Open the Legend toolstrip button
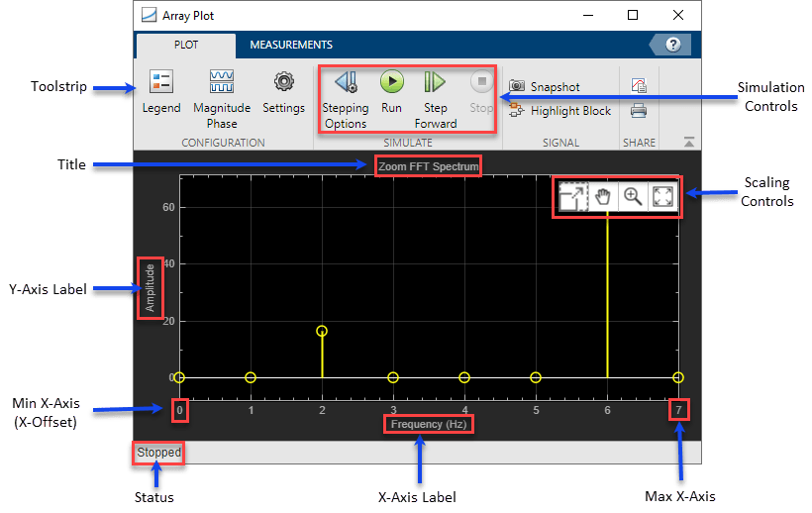This screenshot has height=513, width=812. (x=161, y=92)
